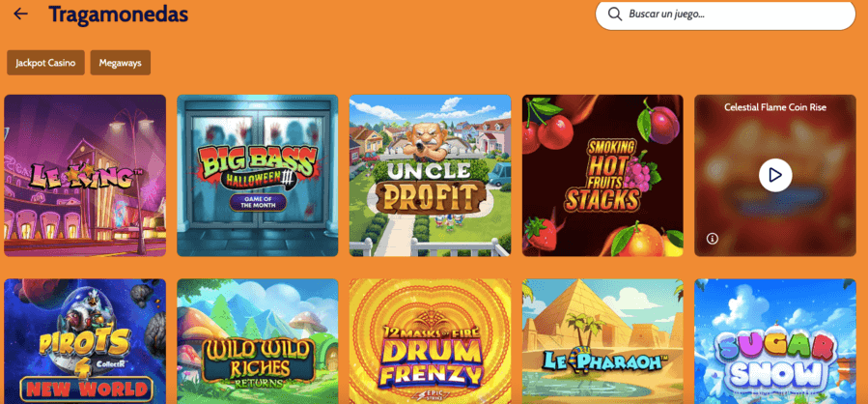This screenshot has width=868, height=404.
Task: Open Pirots 4 New World game
Action: (x=85, y=341)
